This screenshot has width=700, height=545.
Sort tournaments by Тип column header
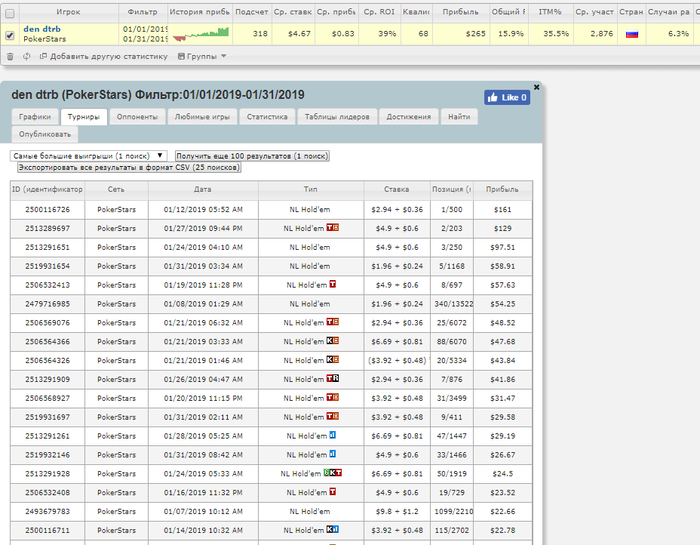pos(311,189)
